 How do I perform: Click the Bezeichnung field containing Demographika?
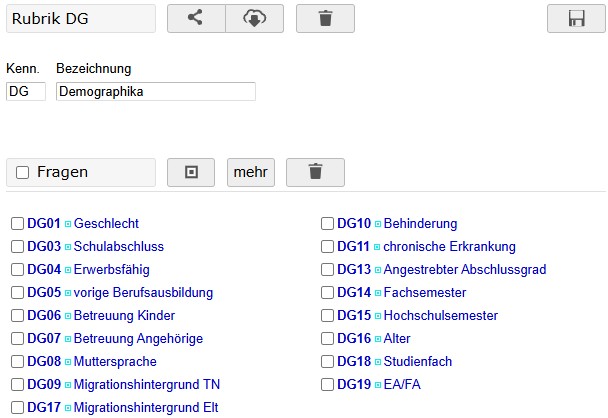point(155,92)
